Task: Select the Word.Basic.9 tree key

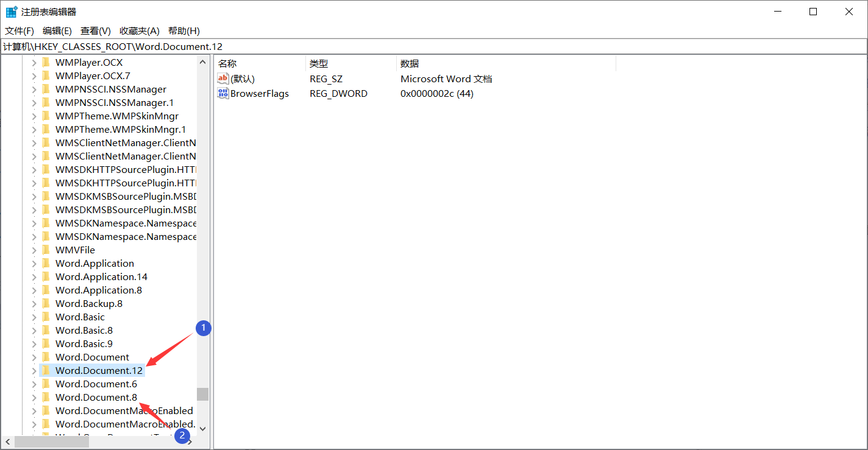Action: point(84,343)
